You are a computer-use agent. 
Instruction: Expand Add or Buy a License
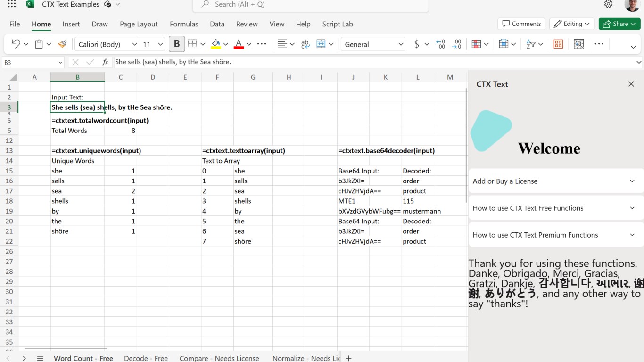coord(555,181)
